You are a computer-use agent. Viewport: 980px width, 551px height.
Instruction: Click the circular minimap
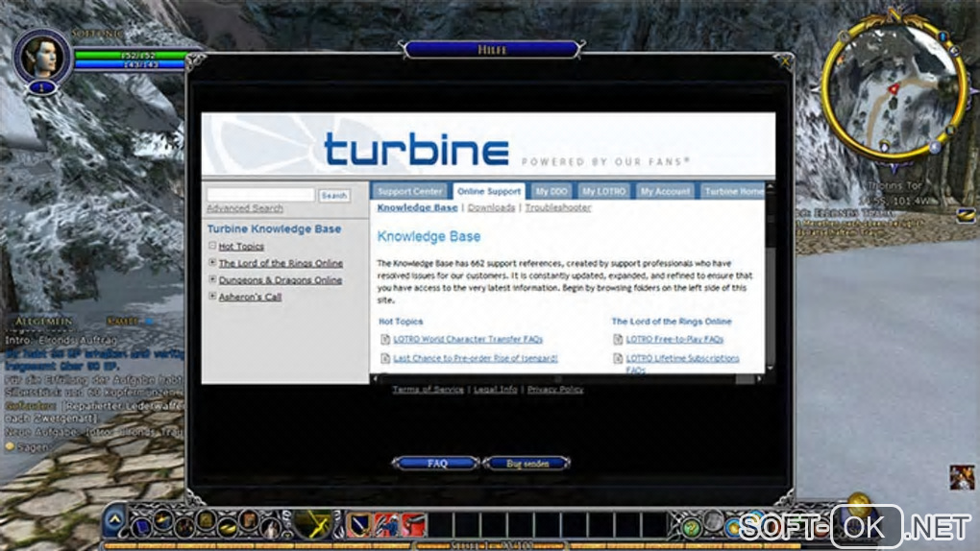(x=894, y=87)
